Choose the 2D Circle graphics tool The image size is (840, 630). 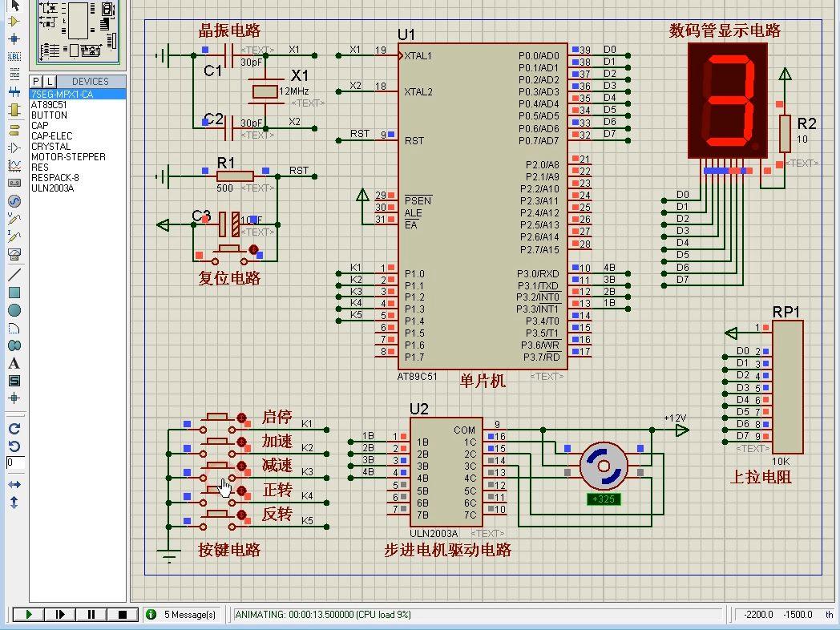[14, 310]
